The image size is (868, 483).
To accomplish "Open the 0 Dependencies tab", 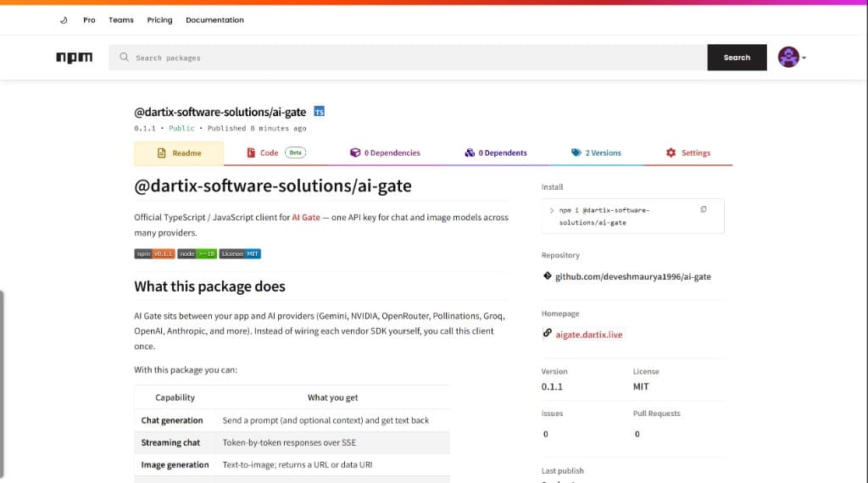I will 385,153.
